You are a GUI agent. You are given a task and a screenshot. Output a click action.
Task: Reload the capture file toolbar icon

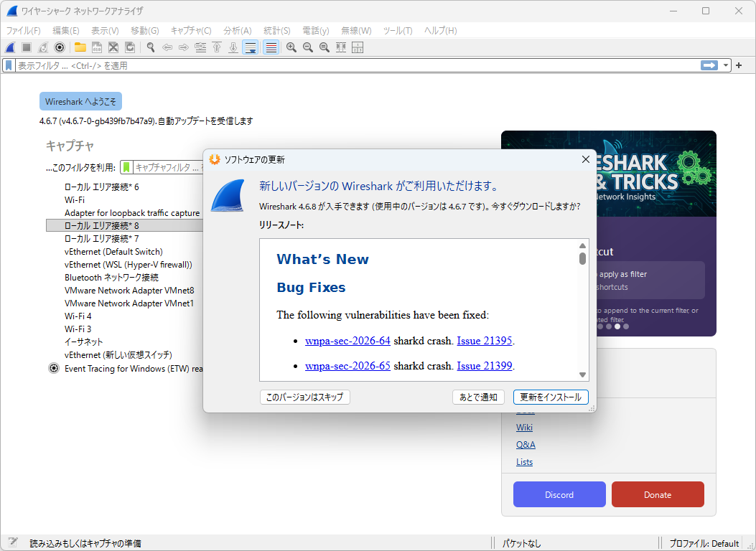pos(130,47)
